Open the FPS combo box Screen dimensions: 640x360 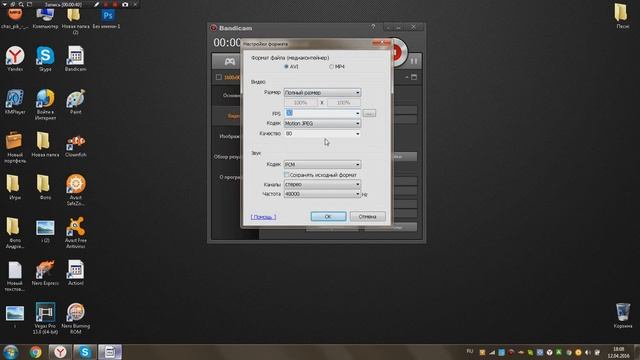(358, 113)
